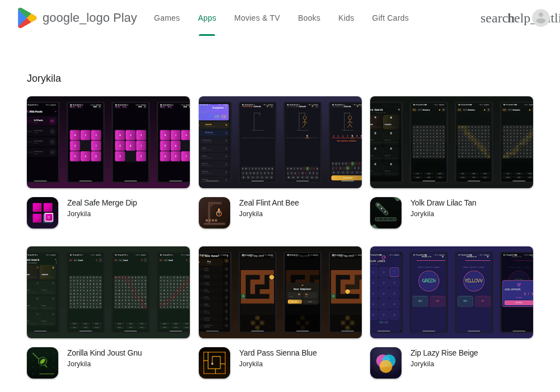560x392 pixels.
Task: Open the Yolk Draw Lilac Tan app icon
Action: coord(386,213)
